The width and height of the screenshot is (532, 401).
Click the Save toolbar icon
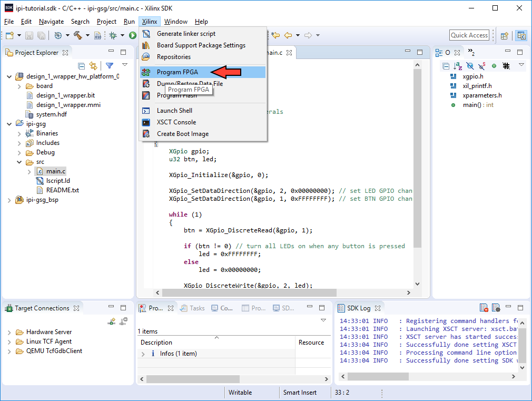coord(29,35)
